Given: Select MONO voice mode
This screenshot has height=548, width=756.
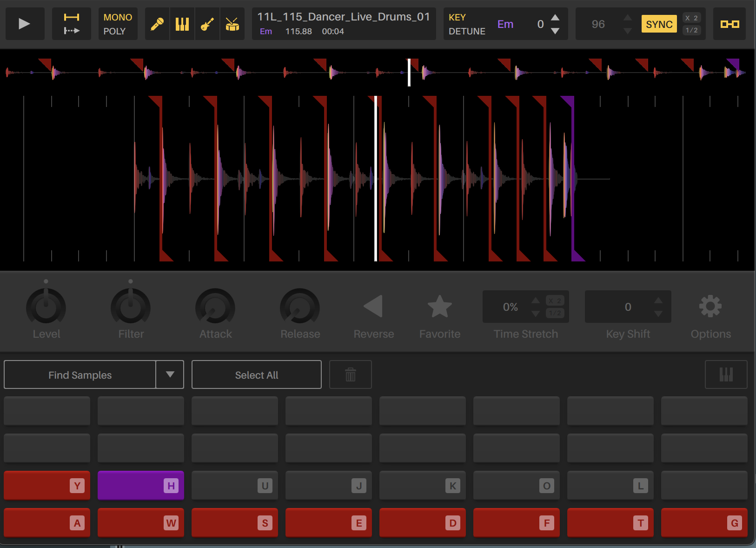Looking at the screenshot, I should [118, 17].
